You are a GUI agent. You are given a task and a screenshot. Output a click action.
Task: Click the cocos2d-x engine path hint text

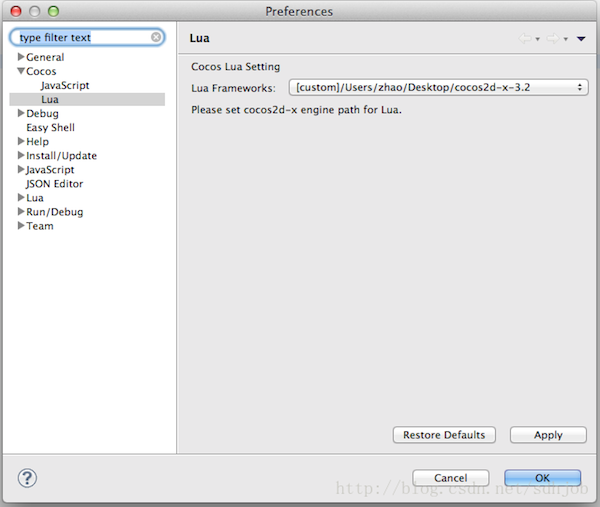click(x=297, y=110)
